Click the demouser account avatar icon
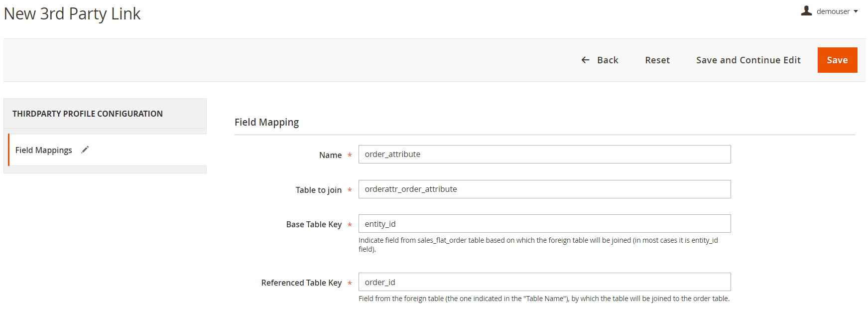The height and width of the screenshot is (319, 868). [806, 10]
